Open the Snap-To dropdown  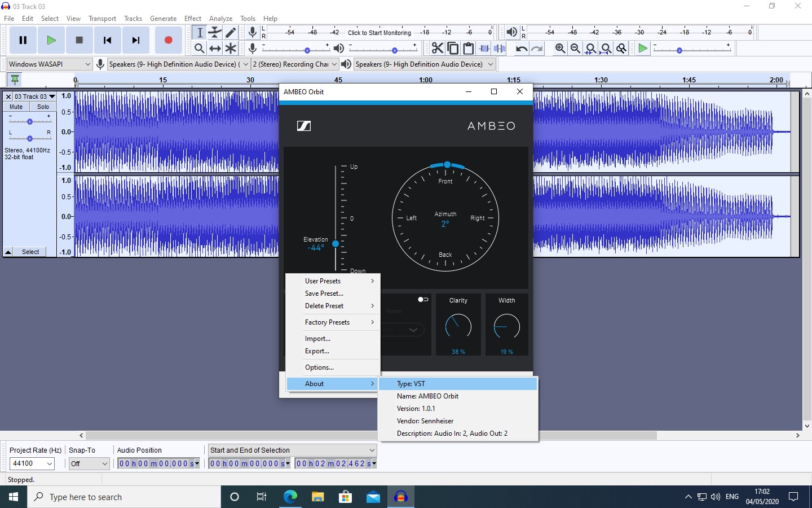[89, 463]
